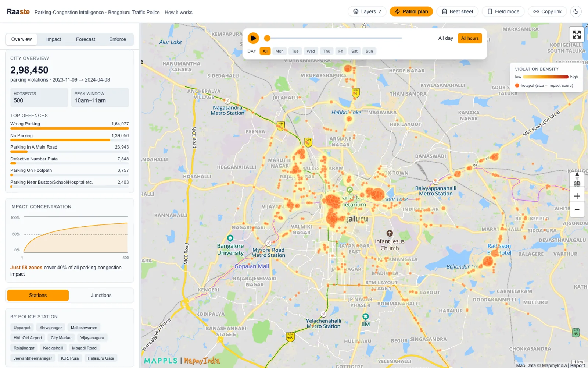Select the All hours button
The height and width of the screenshot is (368, 588).
pos(470,38)
